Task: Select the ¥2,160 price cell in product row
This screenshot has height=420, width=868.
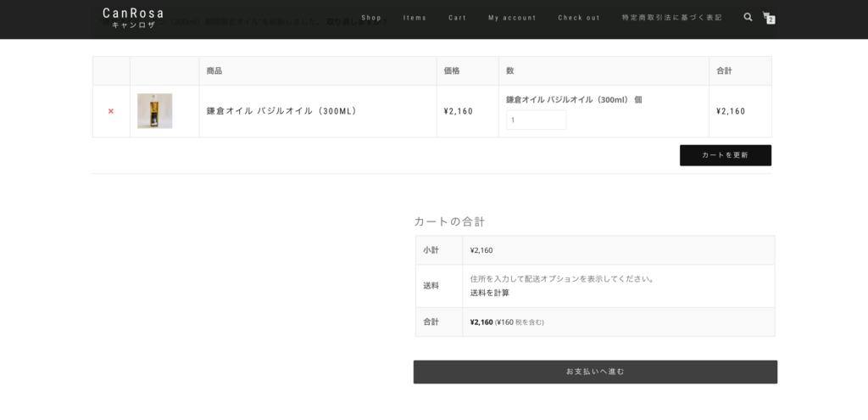Action: pos(459,111)
